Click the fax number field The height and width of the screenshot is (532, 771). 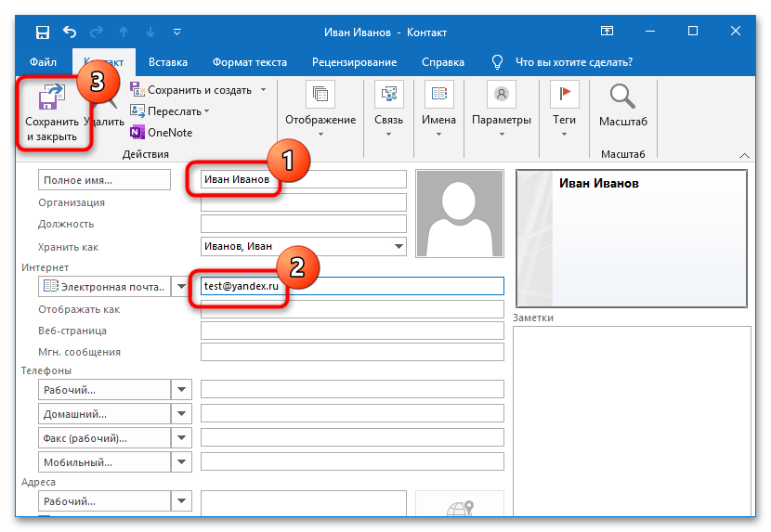coord(352,437)
